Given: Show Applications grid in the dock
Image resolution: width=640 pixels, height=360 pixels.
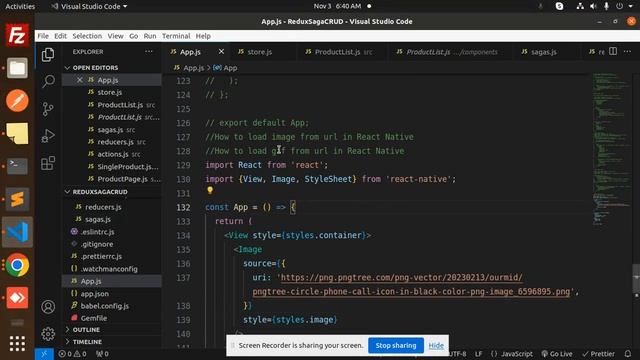Looking at the screenshot, I should click(x=17, y=344).
